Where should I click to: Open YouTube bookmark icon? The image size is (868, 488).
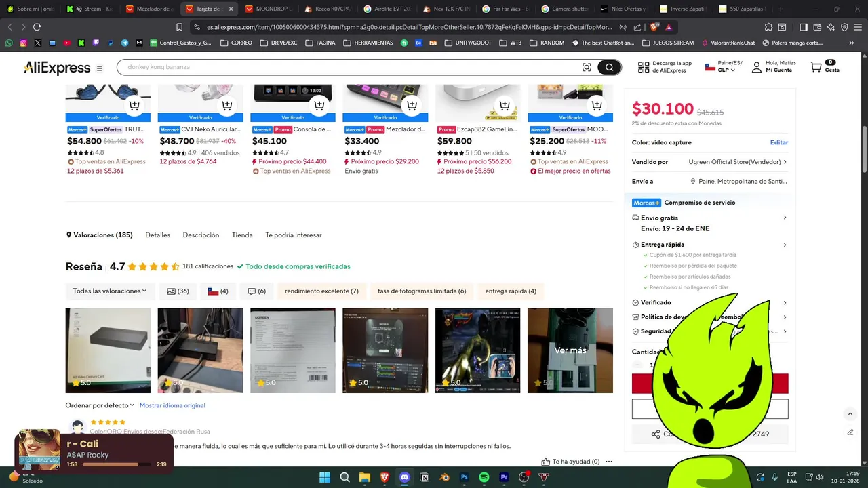tap(67, 43)
